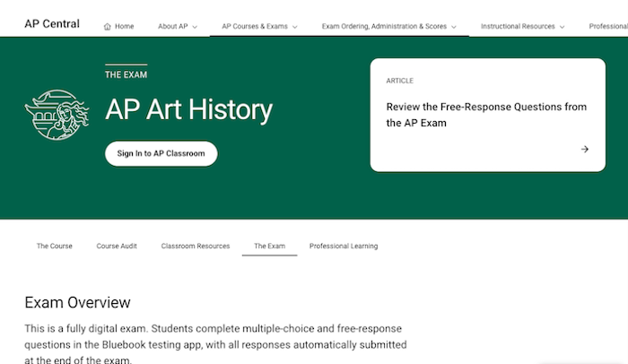This screenshot has height=364, width=628.
Task: Click the ARTICLE label in the card
Action: coord(400,81)
